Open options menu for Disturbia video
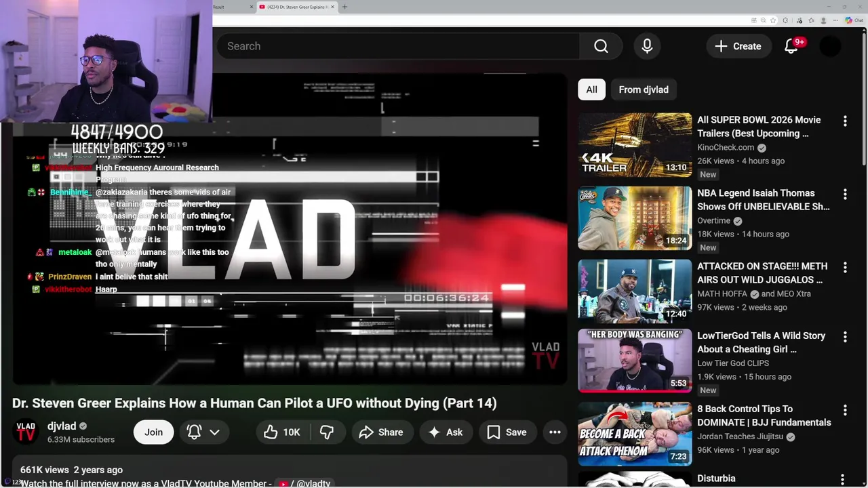This screenshot has height=488, width=868. tap(842, 480)
